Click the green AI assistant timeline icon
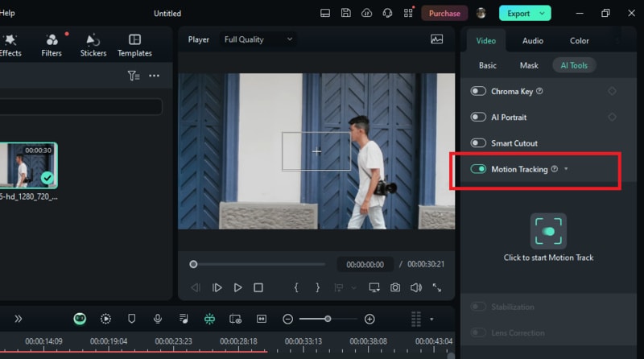 [x=80, y=319]
